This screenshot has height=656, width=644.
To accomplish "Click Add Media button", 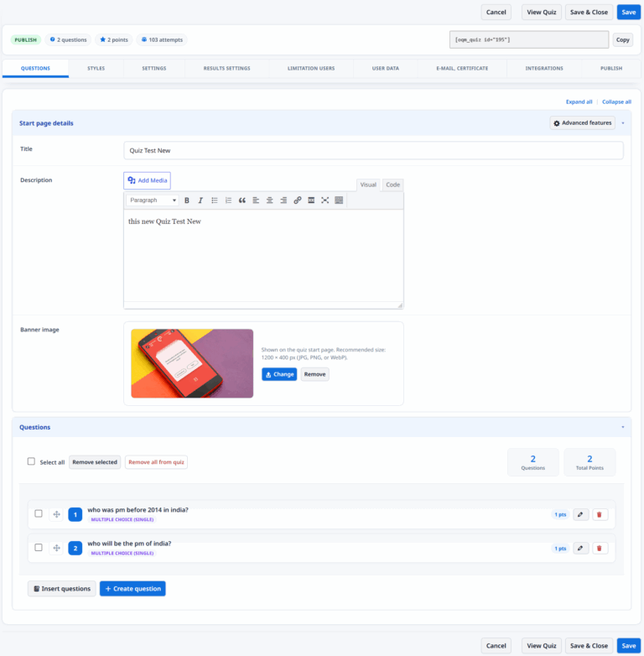I will tap(148, 180).
